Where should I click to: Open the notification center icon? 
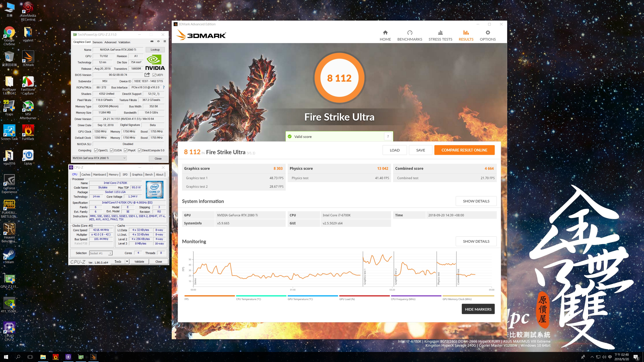tap(636, 357)
